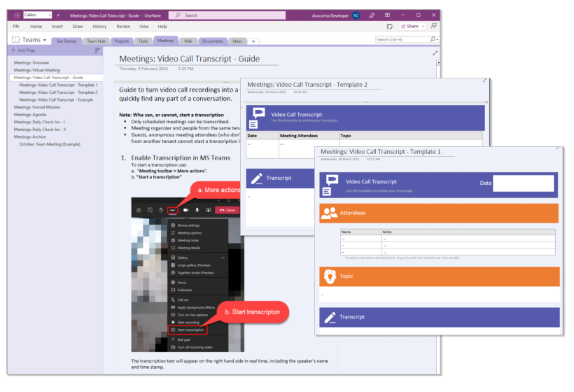The width and height of the screenshot is (574, 392).
Task: Click the title bar Search box
Action: [227, 15]
